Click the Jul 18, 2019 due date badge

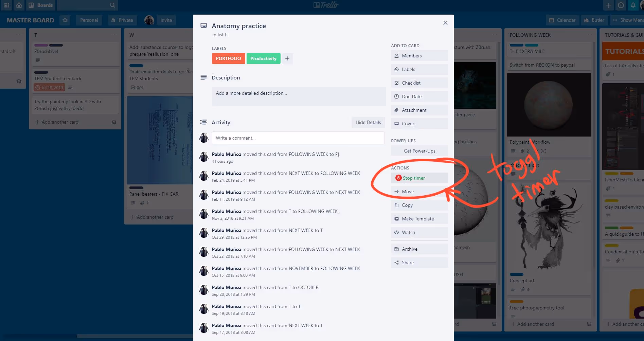click(49, 87)
